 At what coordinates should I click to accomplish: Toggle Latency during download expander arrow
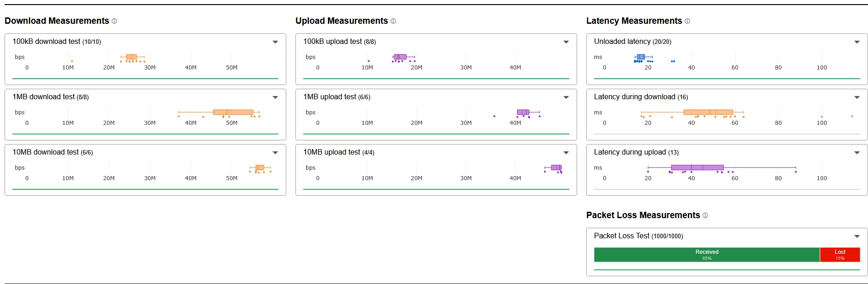(857, 97)
